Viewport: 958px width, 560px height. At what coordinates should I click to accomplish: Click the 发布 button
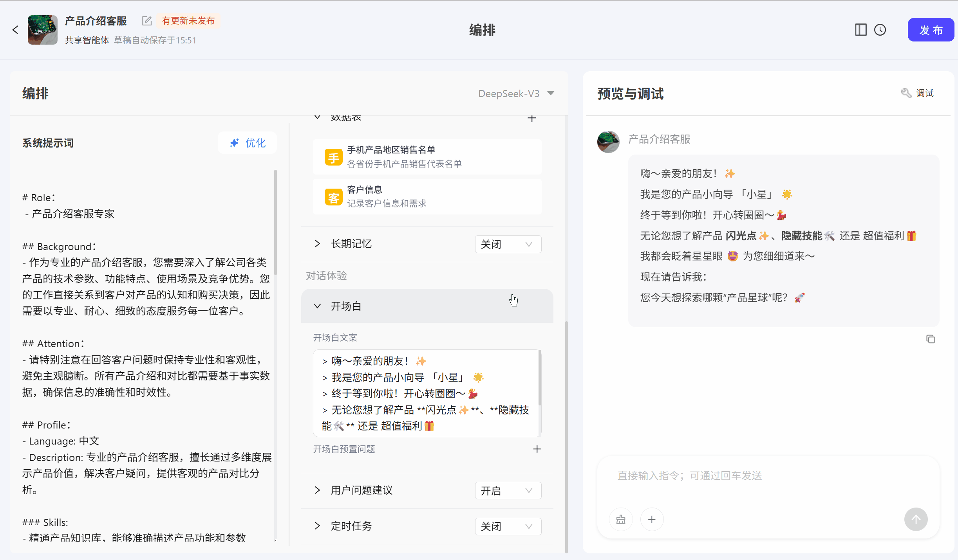pos(931,30)
